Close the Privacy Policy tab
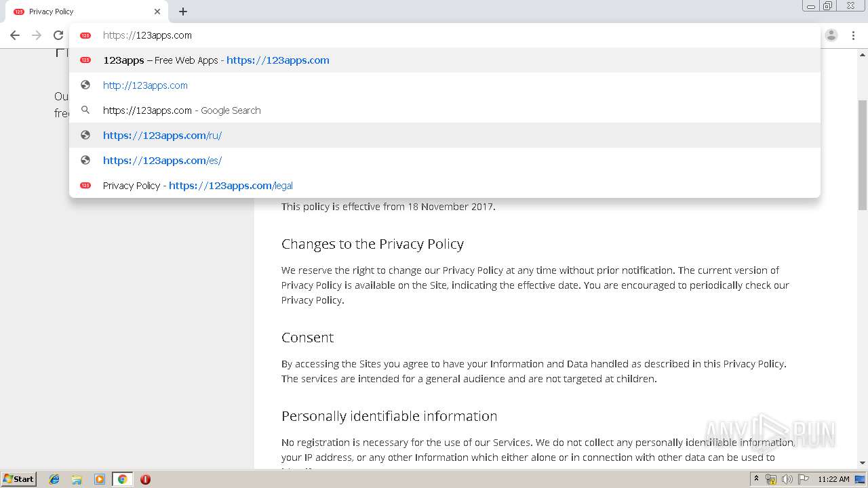The height and width of the screenshot is (488, 868). [x=157, y=12]
